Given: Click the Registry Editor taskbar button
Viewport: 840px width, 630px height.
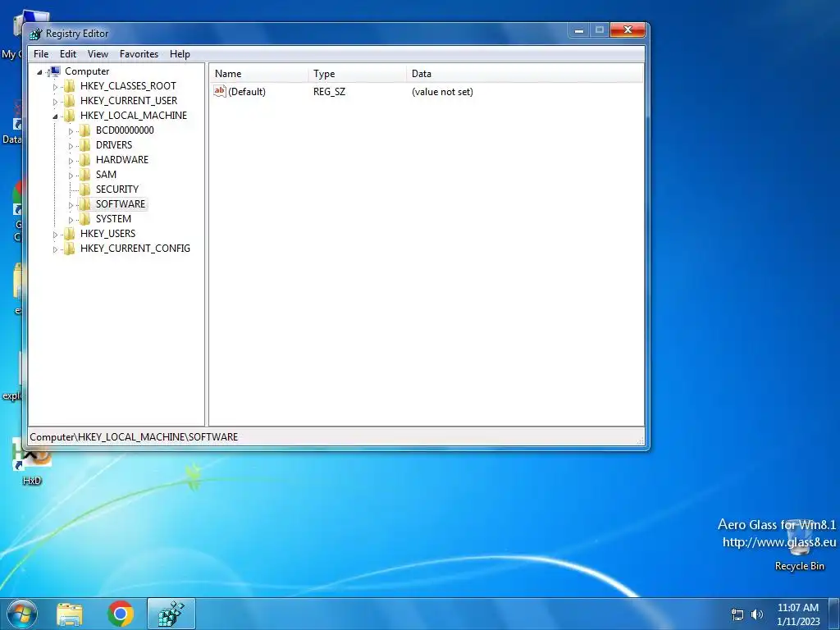Looking at the screenshot, I should point(171,614).
